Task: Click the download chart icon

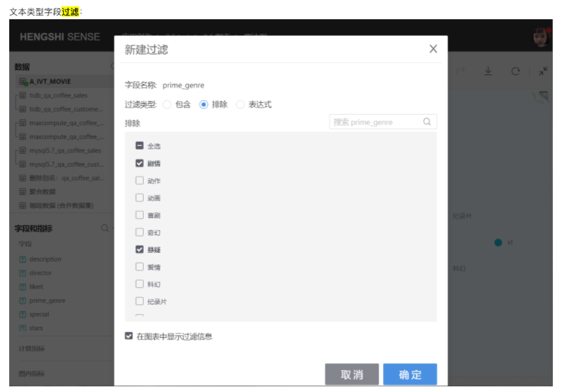Action: (x=488, y=71)
